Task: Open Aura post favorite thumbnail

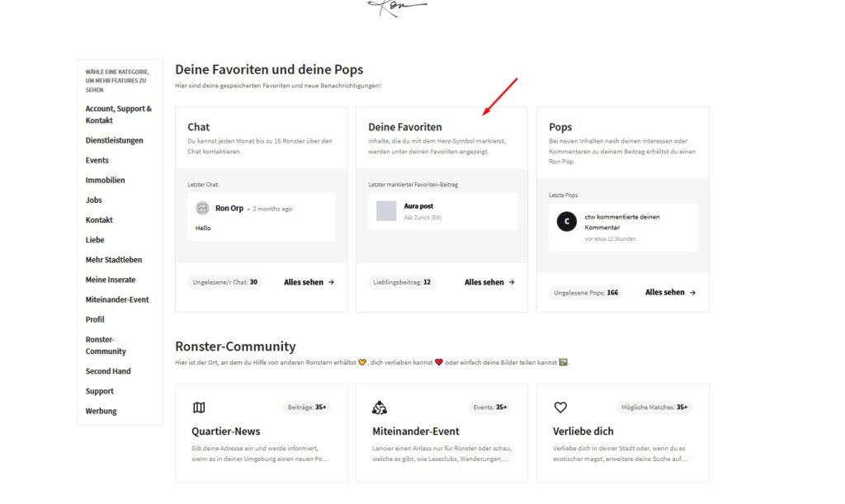Action: [x=386, y=211]
